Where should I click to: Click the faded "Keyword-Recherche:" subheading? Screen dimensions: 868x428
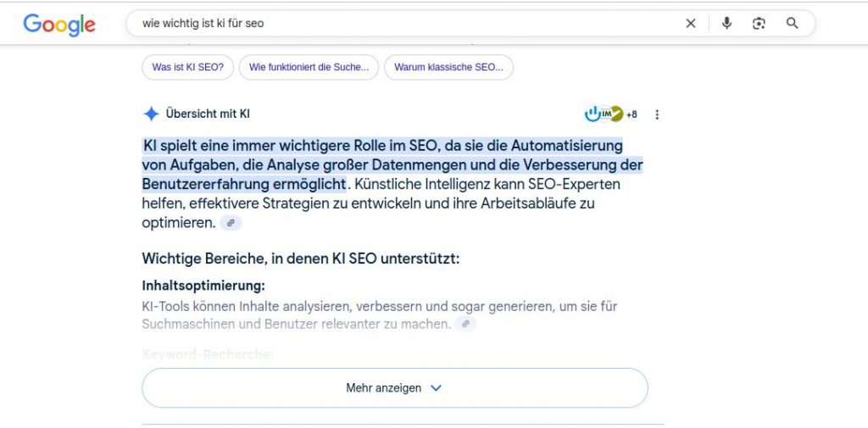tap(208, 354)
